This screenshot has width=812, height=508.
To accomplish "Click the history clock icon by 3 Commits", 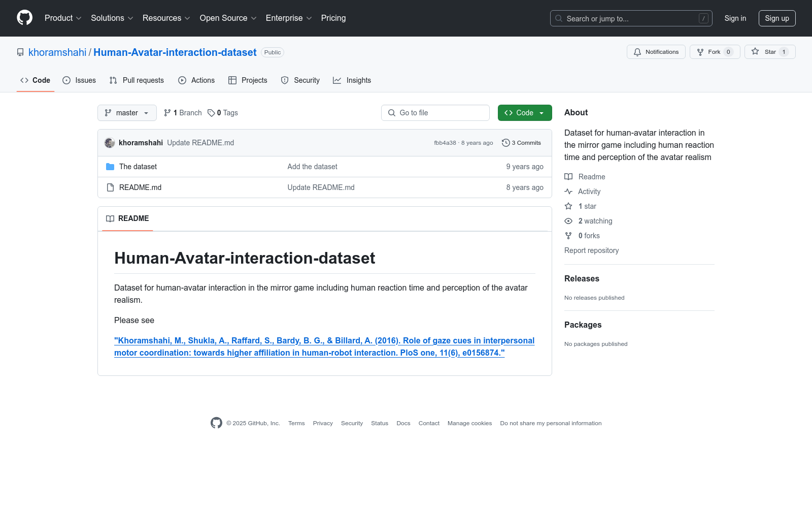I will pos(505,143).
